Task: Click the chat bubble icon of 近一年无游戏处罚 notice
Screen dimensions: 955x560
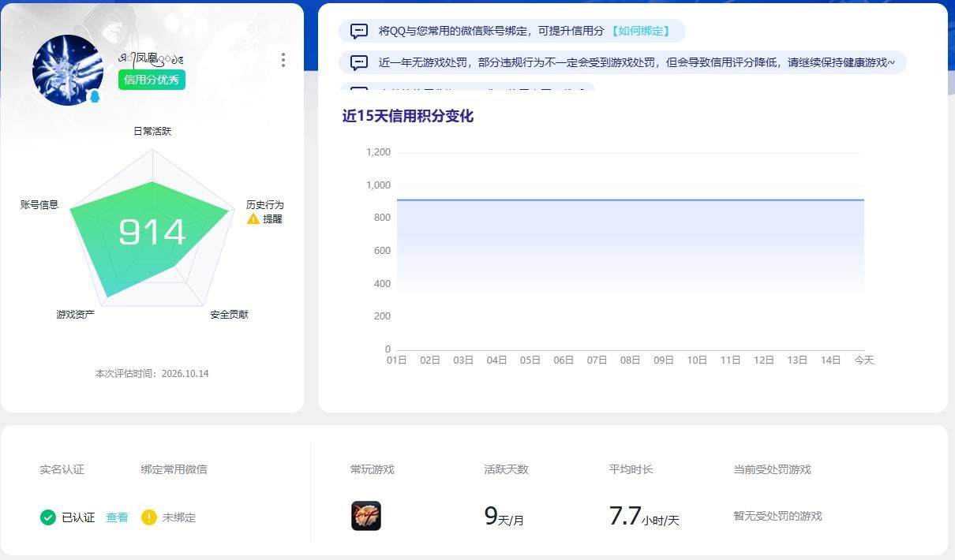Action: 359,62
